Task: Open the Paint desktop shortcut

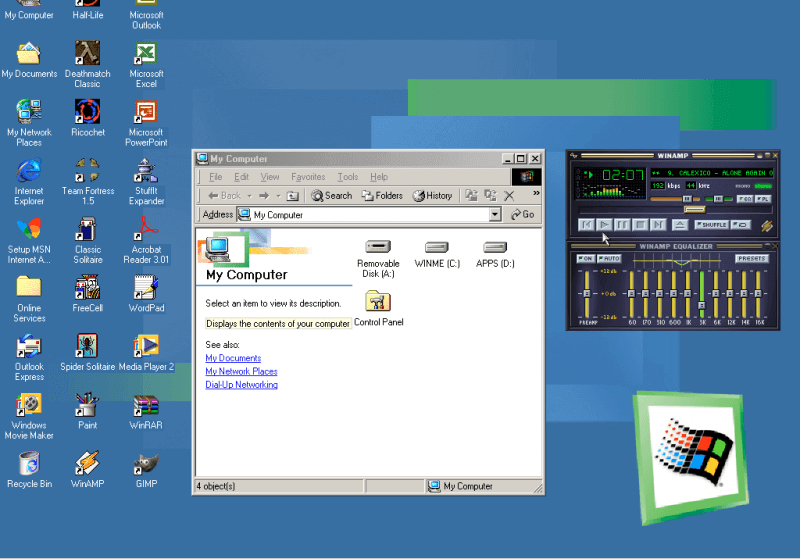Action: click(x=87, y=411)
